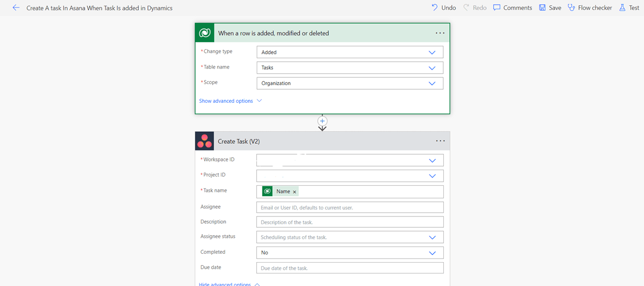Click into the Assignee field
The image size is (644, 286).
click(x=349, y=208)
